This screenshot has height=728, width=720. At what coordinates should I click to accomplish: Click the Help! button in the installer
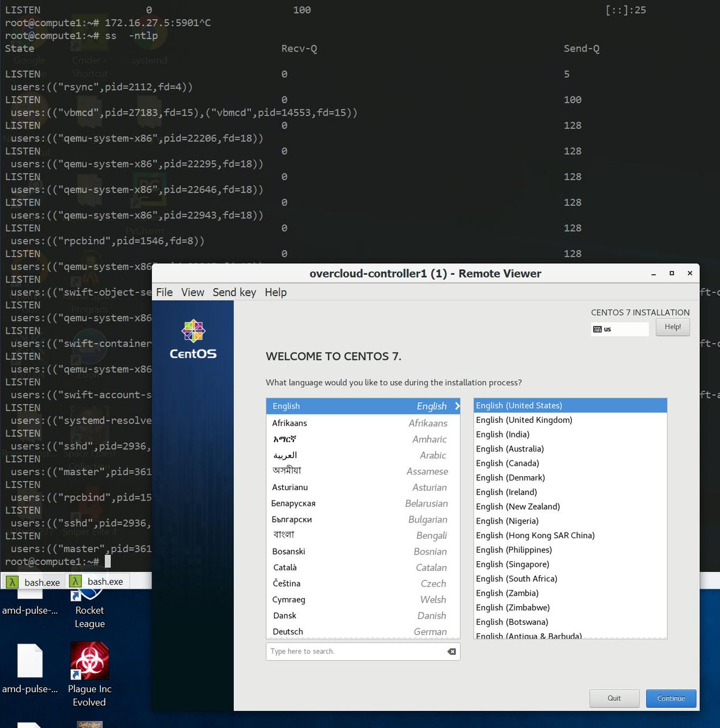(x=673, y=327)
